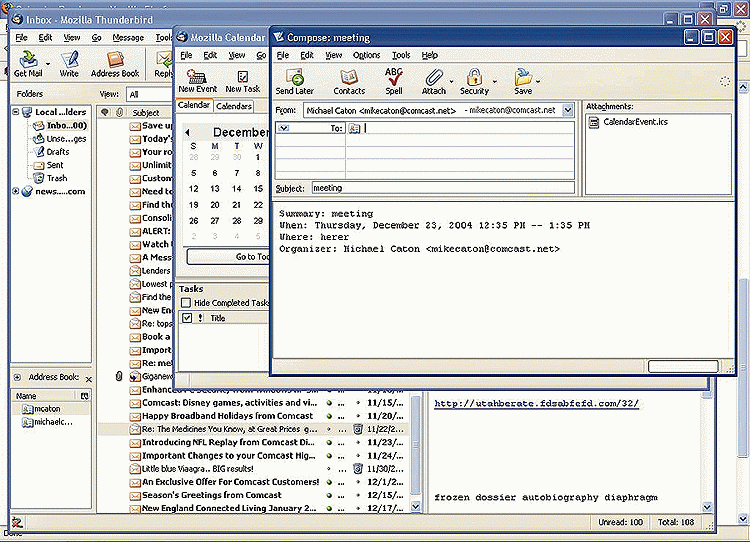Open Security button dropdown arrow
This screenshot has width=750, height=542.
[x=495, y=82]
